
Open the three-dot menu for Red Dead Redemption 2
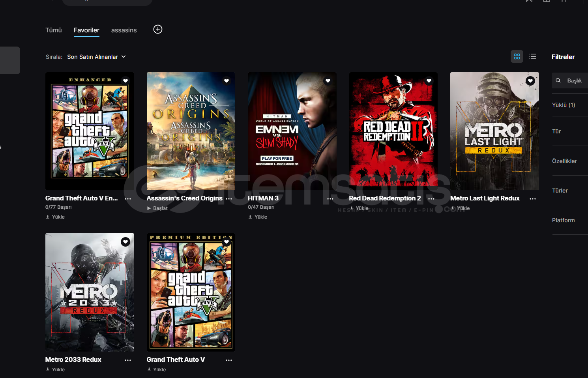(x=431, y=199)
